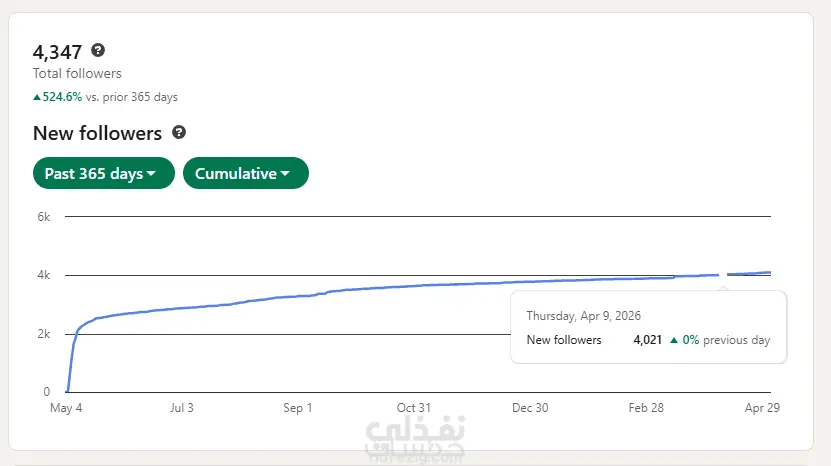Click help icon next to New followers heading
This screenshot has height=466, width=831.
click(179, 133)
